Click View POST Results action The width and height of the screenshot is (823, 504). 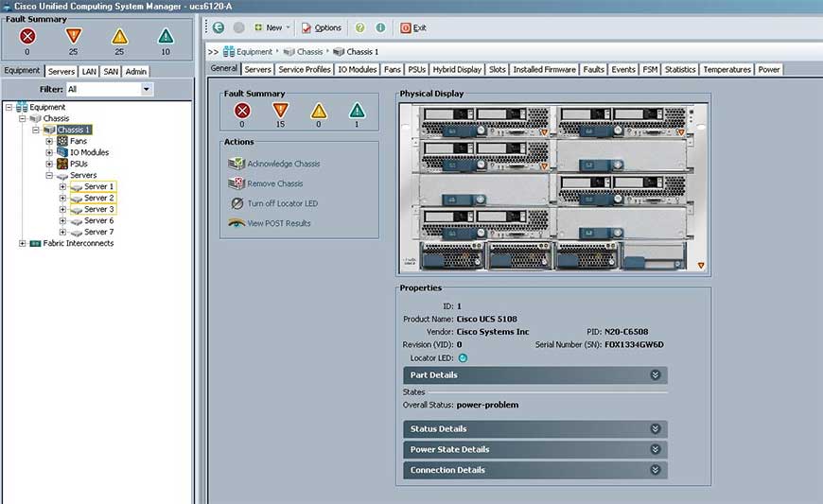click(270, 223)
